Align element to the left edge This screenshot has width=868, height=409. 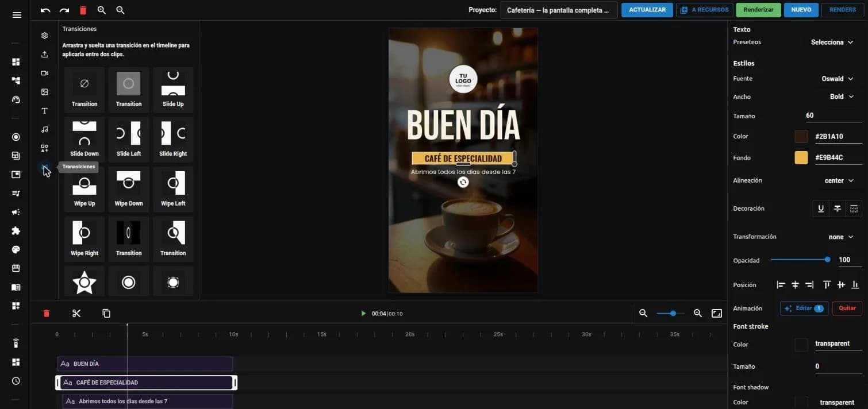coord(781,285)
